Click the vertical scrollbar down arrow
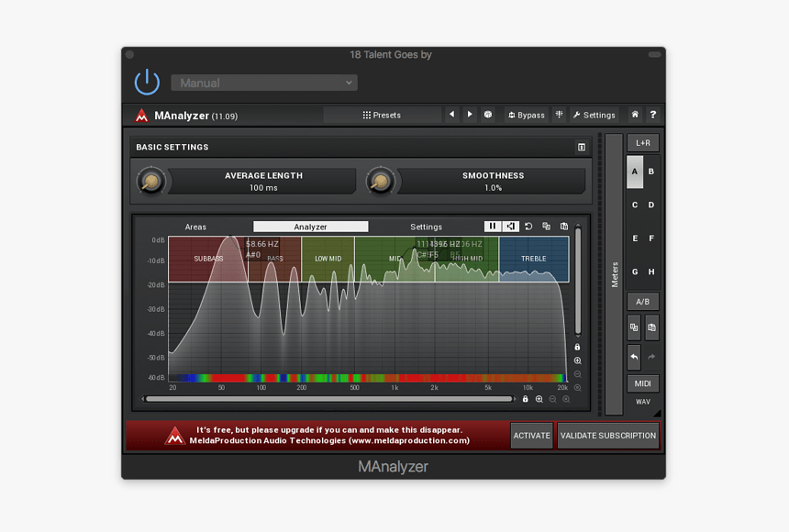 point(578,337)
